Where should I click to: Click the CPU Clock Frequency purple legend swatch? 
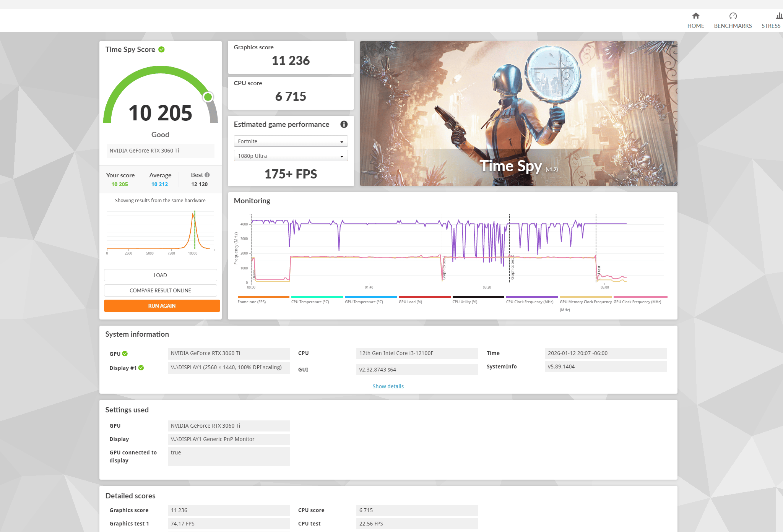(532, 297)
